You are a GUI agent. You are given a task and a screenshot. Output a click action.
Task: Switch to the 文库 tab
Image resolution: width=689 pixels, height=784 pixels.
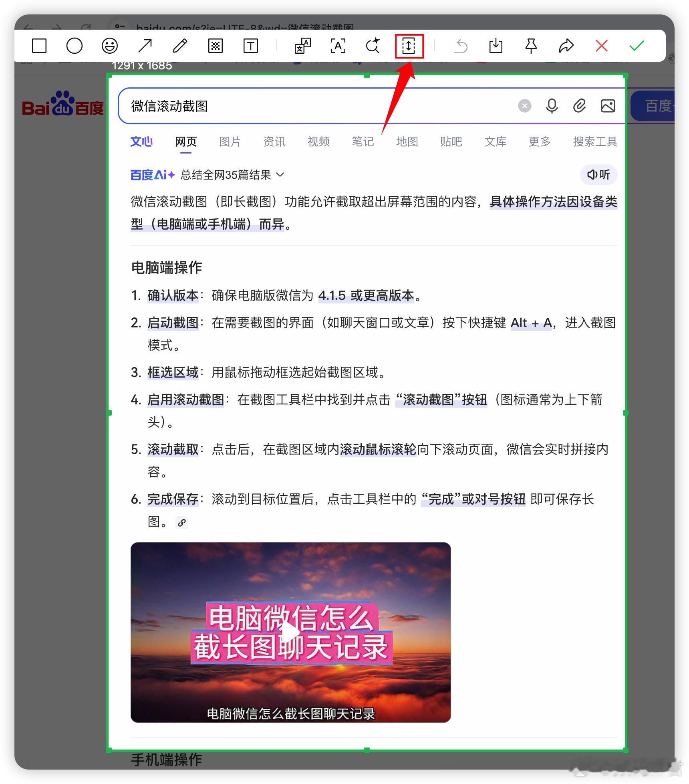[x=496, y=141]
